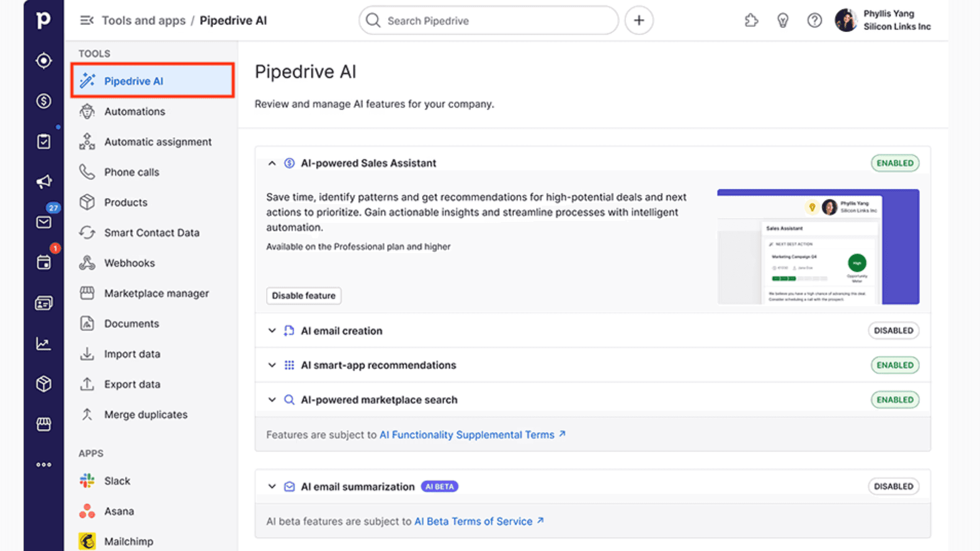Viewport: 980px width, 551px height.
Task: Open Import data menu item
Action: pyautogui.click(x=153, y=354)
